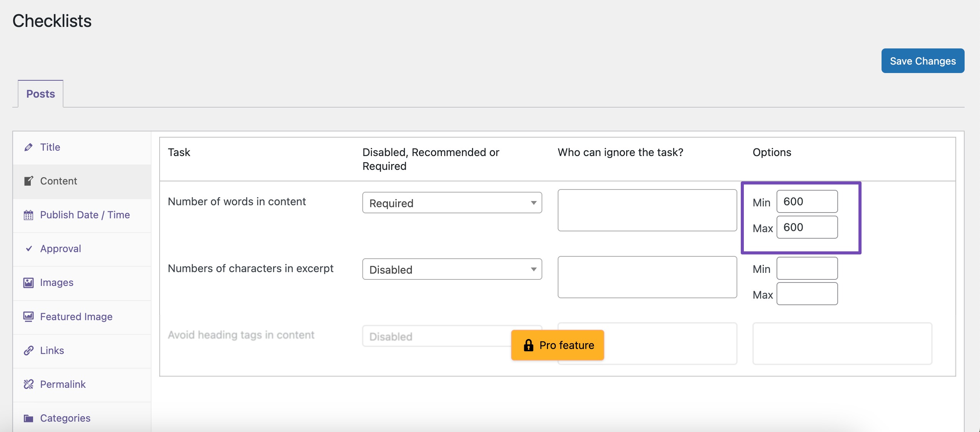Click the pencil icon beside Title

(x=28, y=147)
